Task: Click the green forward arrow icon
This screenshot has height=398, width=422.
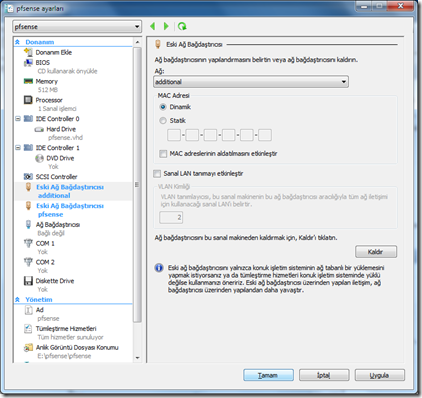Action: pos(166,26)
